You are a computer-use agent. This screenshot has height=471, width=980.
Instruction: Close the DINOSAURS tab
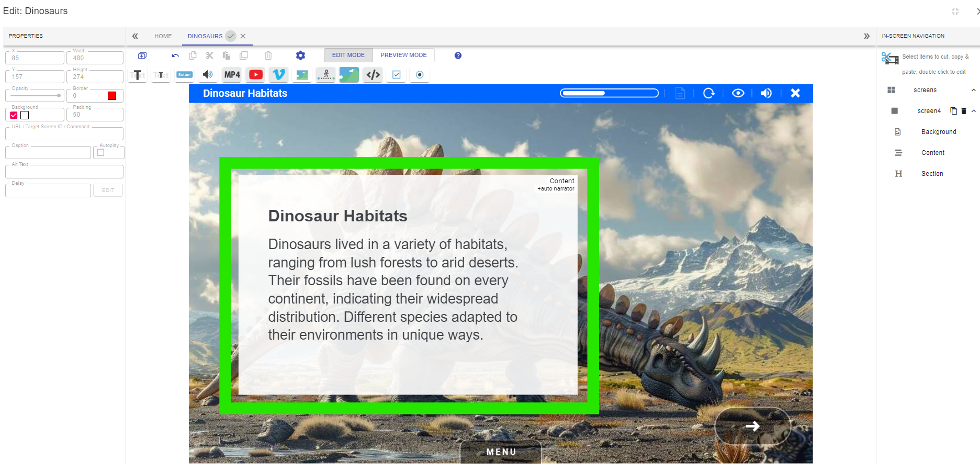(x=243, y=36)
